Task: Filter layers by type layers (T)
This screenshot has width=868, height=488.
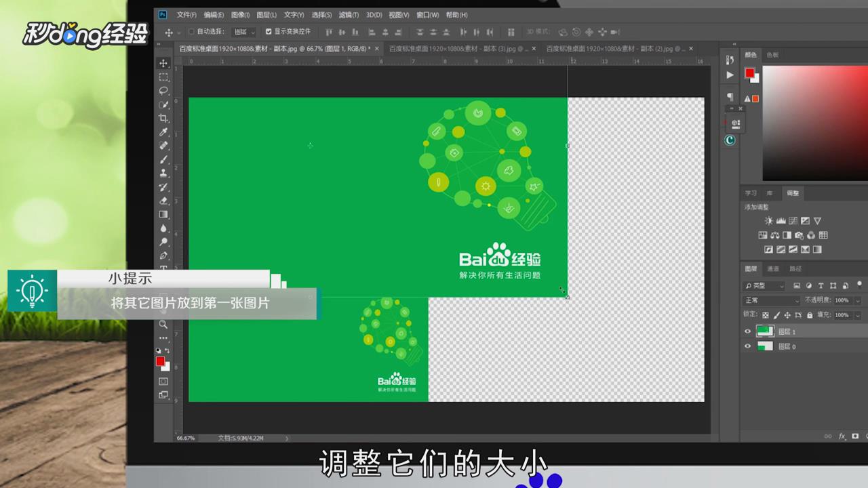Action: click(x=821, y=286)
